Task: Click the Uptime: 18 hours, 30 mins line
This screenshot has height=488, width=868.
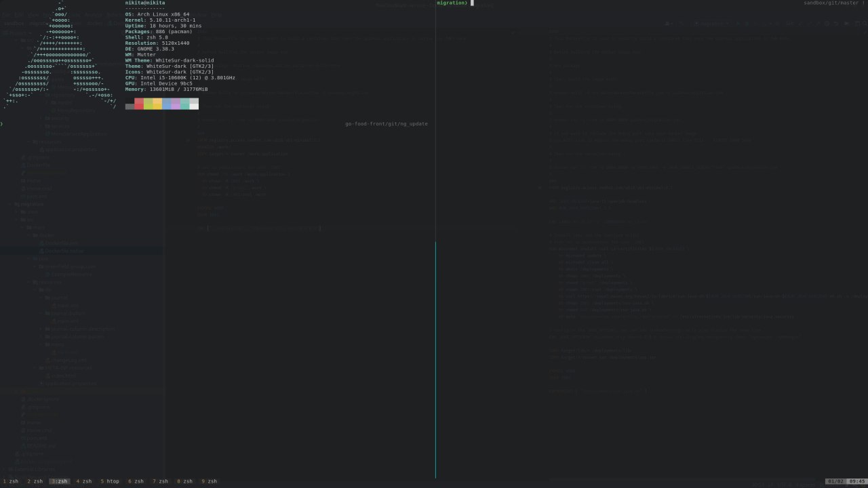Action: (x=163, y=26)
